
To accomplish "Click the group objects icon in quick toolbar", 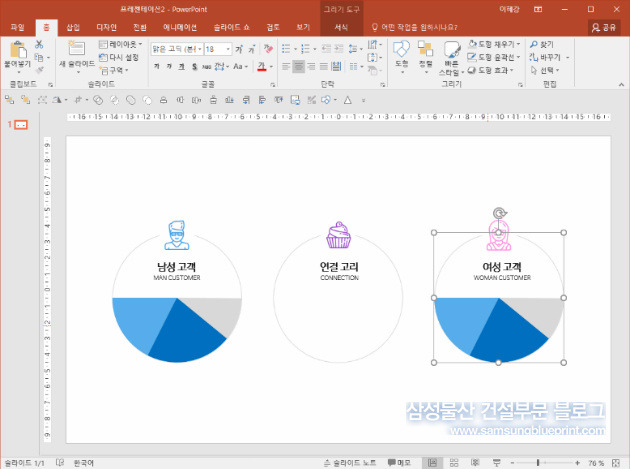I will click(x=42, y=100).
